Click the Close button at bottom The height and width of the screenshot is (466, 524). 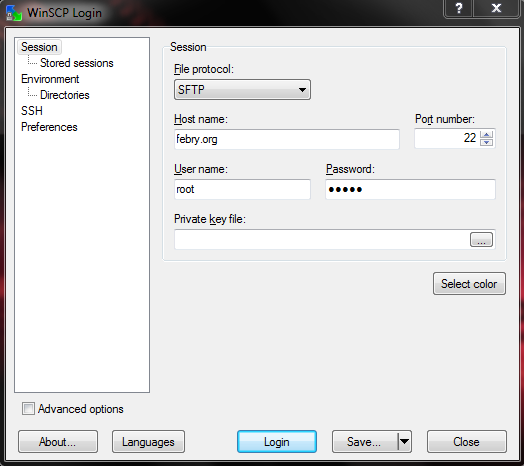(x=467, y=442)
